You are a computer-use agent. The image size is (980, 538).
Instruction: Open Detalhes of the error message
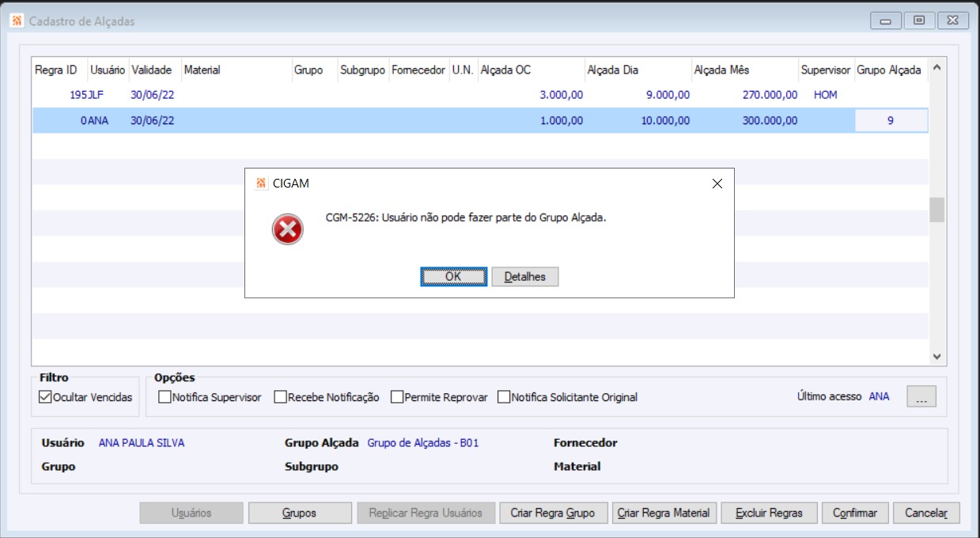point(525,277)
